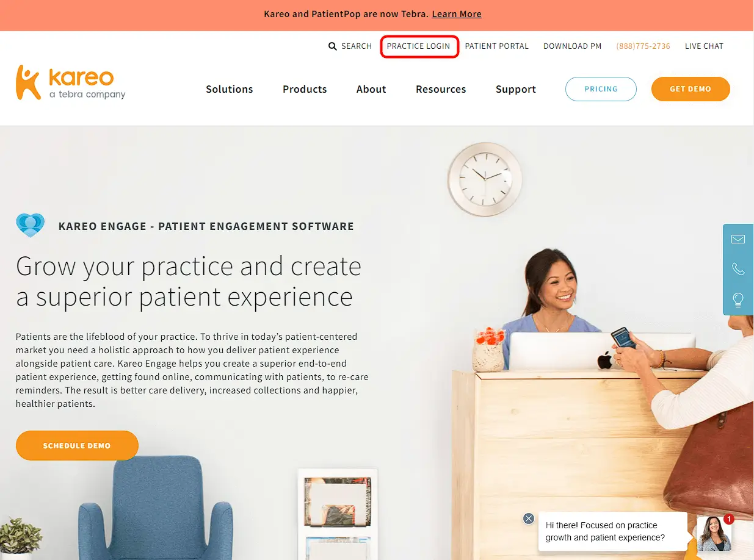This screenshot has height=560, width=754.
Task: Expand the About menu
Action: 371,89
